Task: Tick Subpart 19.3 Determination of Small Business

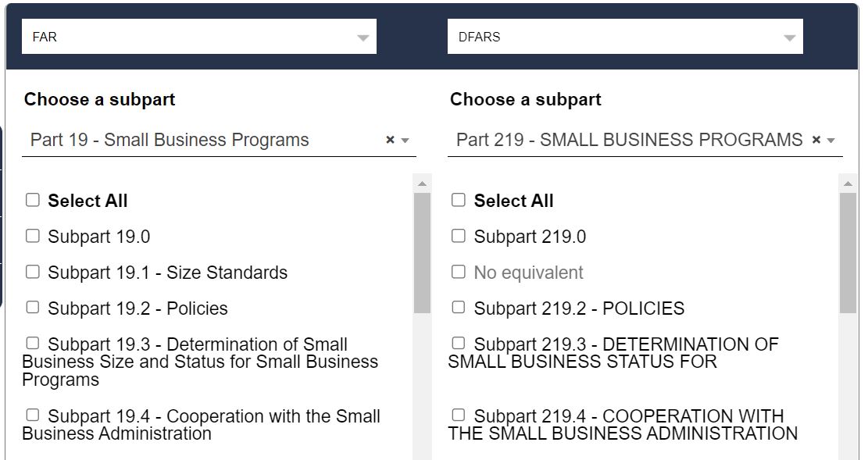Action: coord(33,344)
